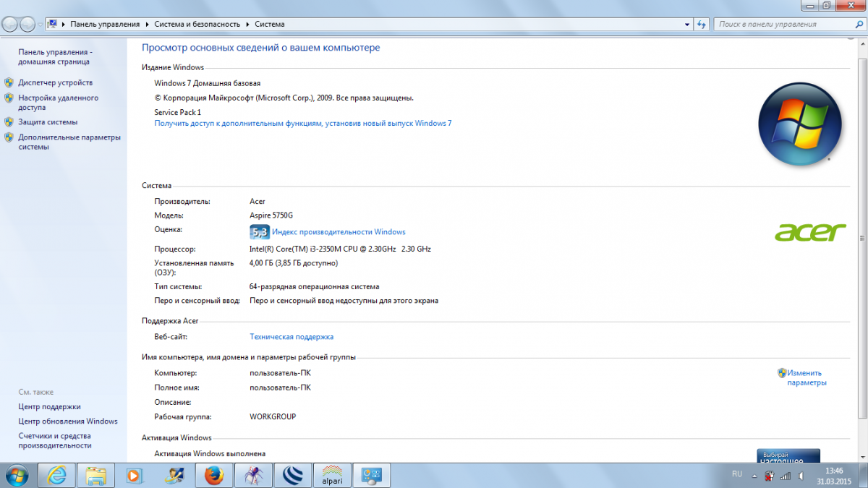Click the Forward navigation arrow button
The width and height of the screenshot is (868, 488).
point(27,25)
